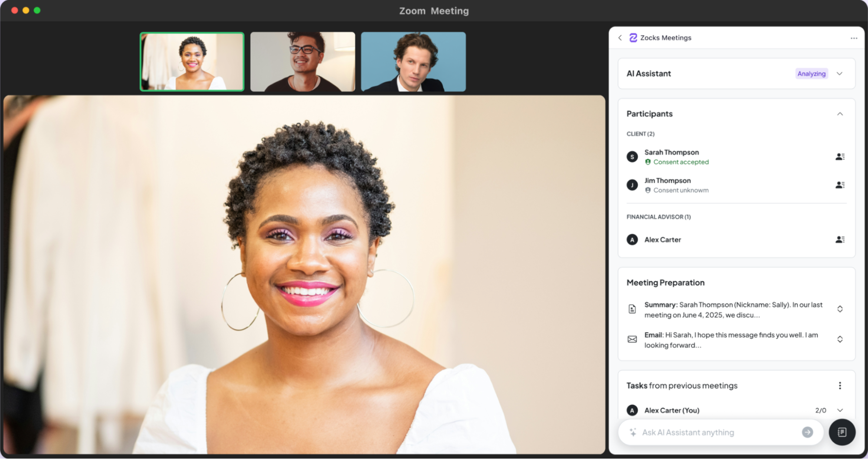Viewport: 868px width, 459px height.
Task: Click the 2/0 task count
Action: pyautogui.click(x=821, y=410)
